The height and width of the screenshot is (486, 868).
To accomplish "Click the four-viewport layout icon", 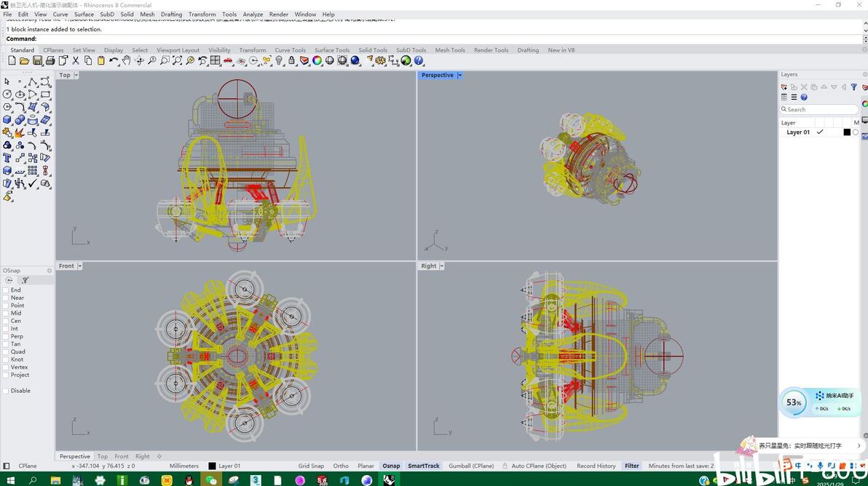I will (216, 61).
